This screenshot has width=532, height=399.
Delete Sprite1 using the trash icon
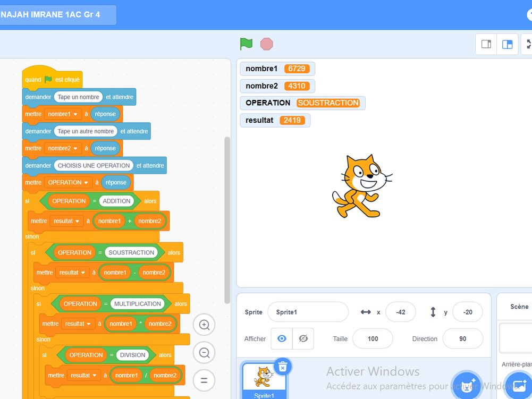pyautogui.click(x=283, y=367)
